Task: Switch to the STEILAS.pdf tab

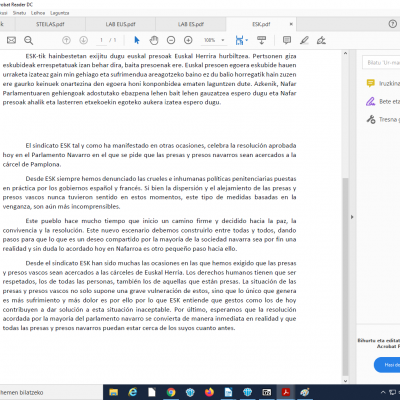Action: 50,24
